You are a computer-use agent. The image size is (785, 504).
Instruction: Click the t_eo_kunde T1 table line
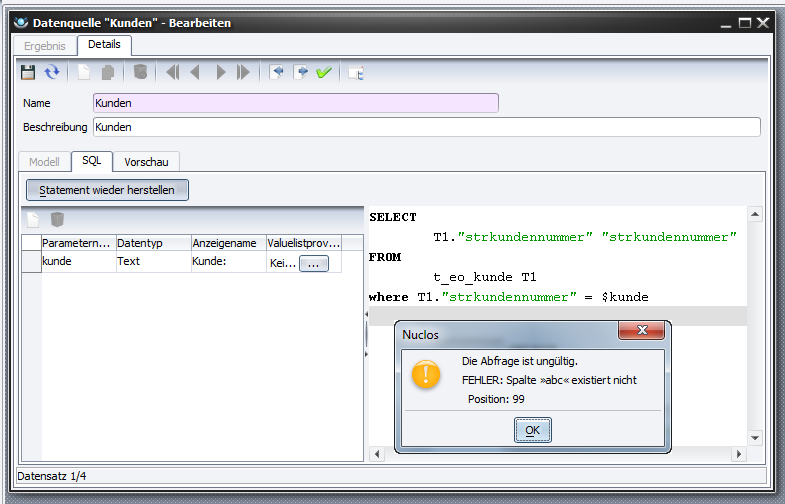tap(485, 277)
